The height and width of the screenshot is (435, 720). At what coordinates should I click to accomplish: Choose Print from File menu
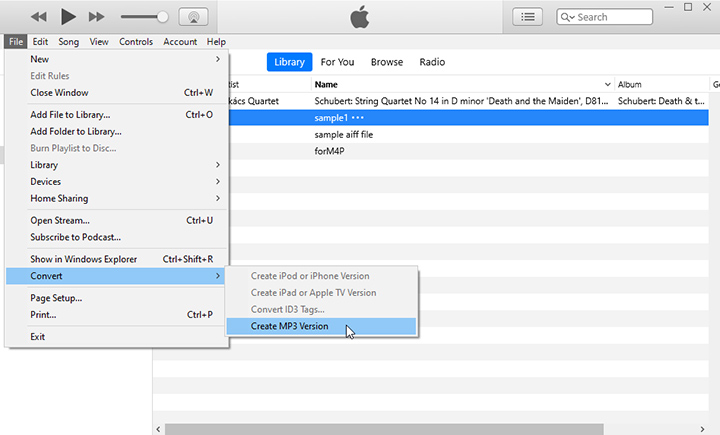pos(117,315)
